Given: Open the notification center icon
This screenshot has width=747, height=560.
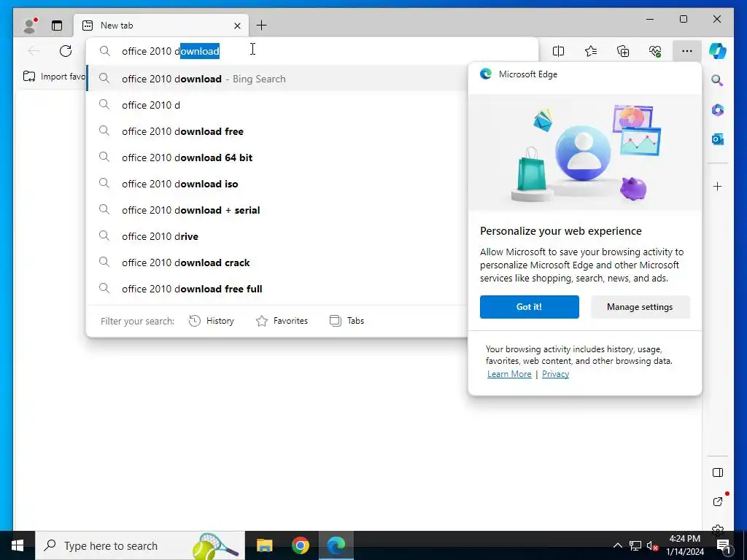Looking at the screenshot, I should 724,545.
